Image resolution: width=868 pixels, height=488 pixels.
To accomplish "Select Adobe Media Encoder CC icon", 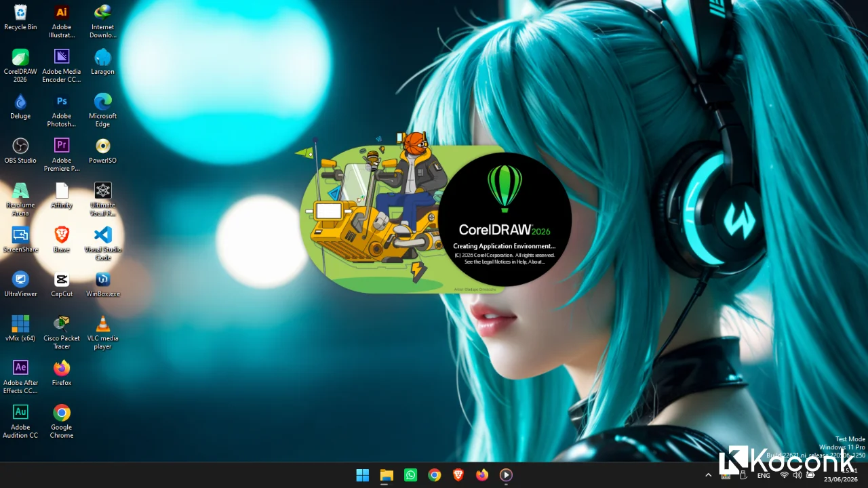I will [x=62, y=66].
